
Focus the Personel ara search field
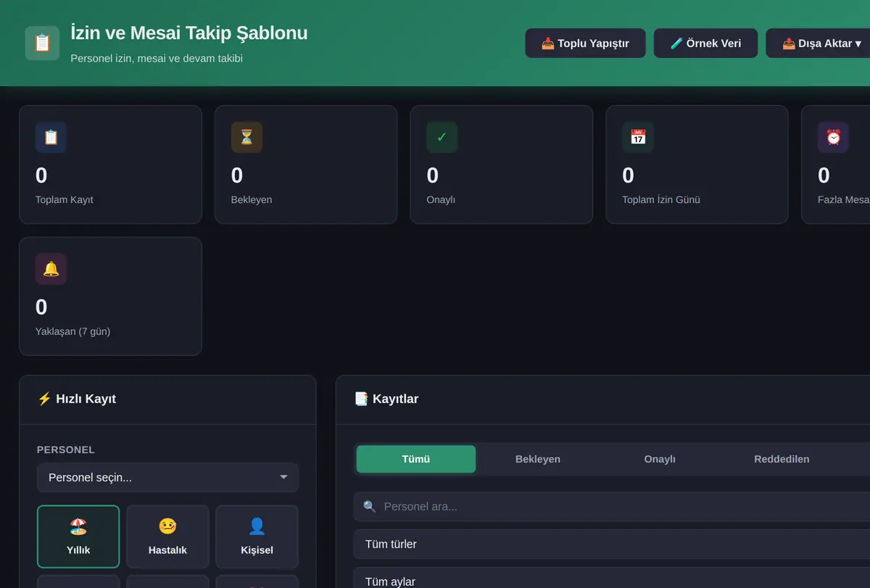(x=612, y=507)
